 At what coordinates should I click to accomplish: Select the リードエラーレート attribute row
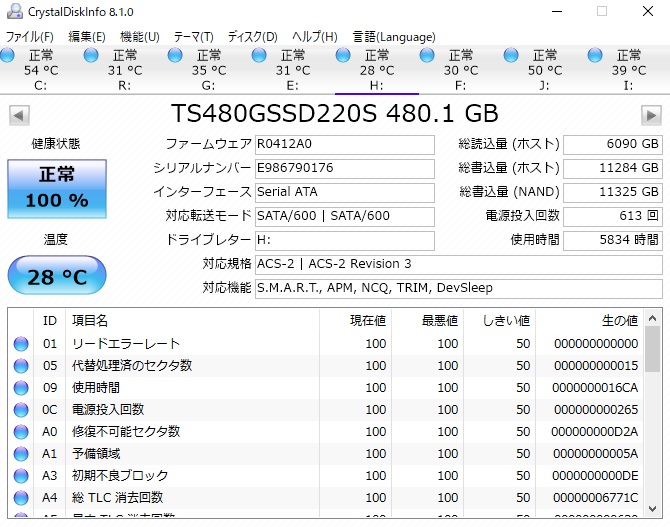pos(326,344)
